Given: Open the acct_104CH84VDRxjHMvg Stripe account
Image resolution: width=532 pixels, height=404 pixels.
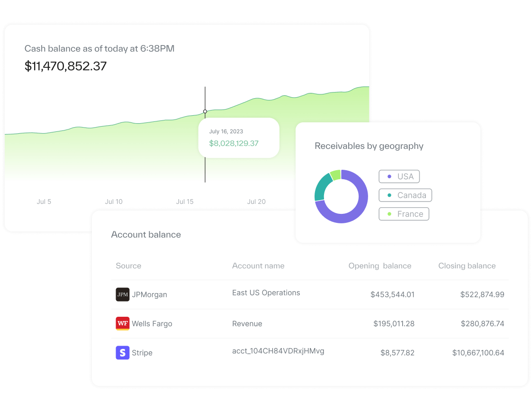Looking at the screenshot, I should (x=278, y=351).
